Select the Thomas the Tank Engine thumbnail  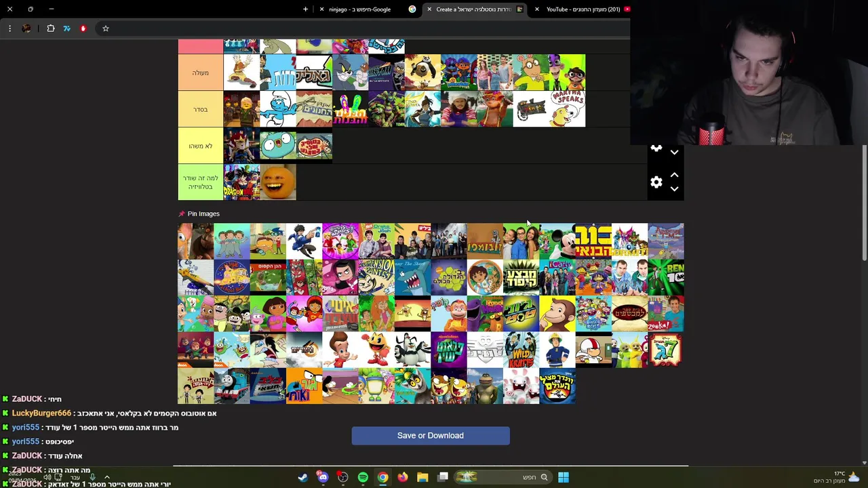click(x=232, y=386)
